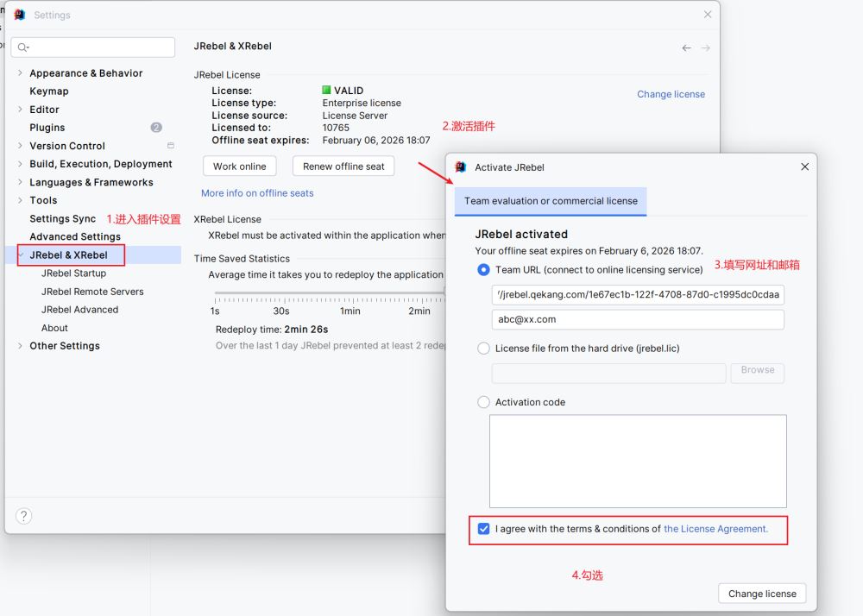Open the Advanced Settings page

[x=75, y=236]
